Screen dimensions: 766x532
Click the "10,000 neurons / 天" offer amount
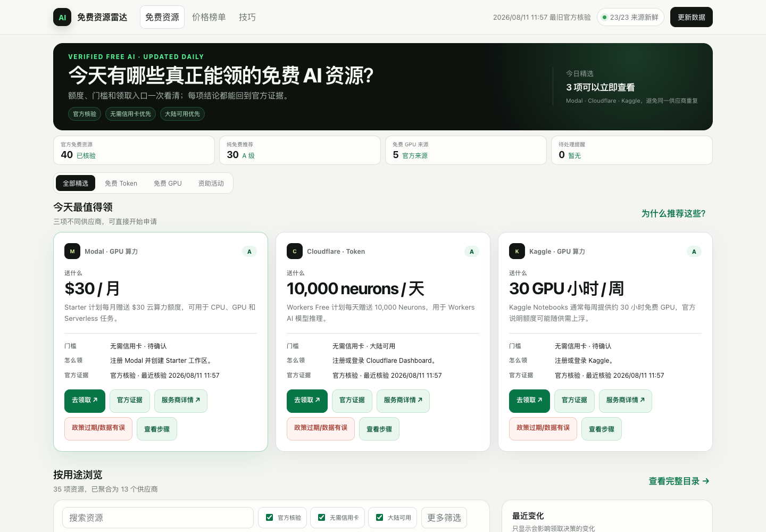355,289
